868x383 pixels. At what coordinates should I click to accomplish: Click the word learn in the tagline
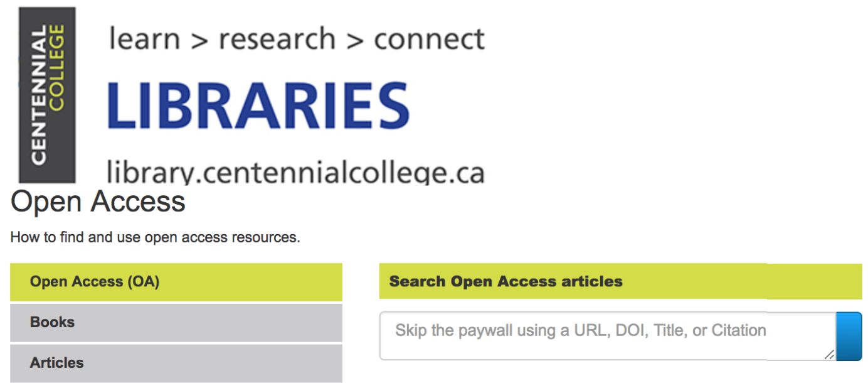(145, 39)
